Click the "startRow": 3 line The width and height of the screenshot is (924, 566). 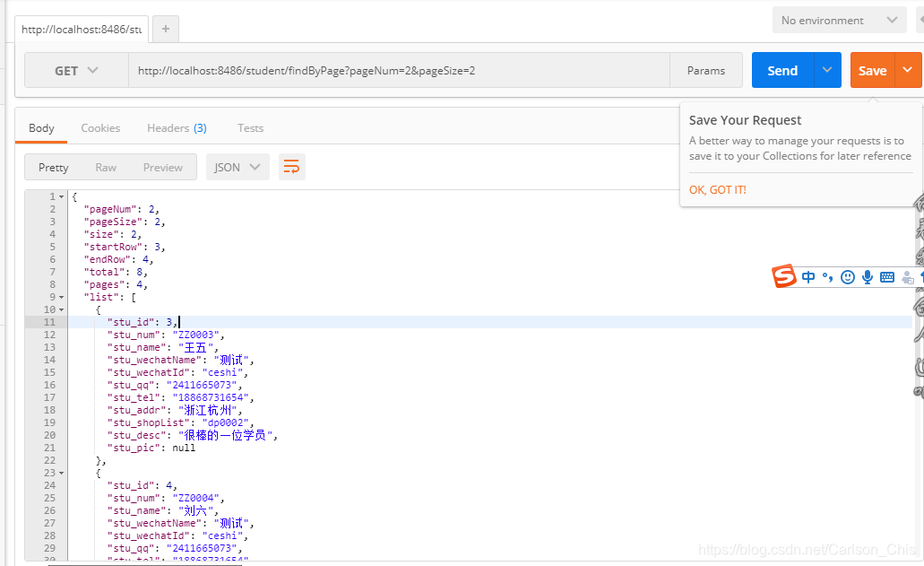click(x=125, y=247)
